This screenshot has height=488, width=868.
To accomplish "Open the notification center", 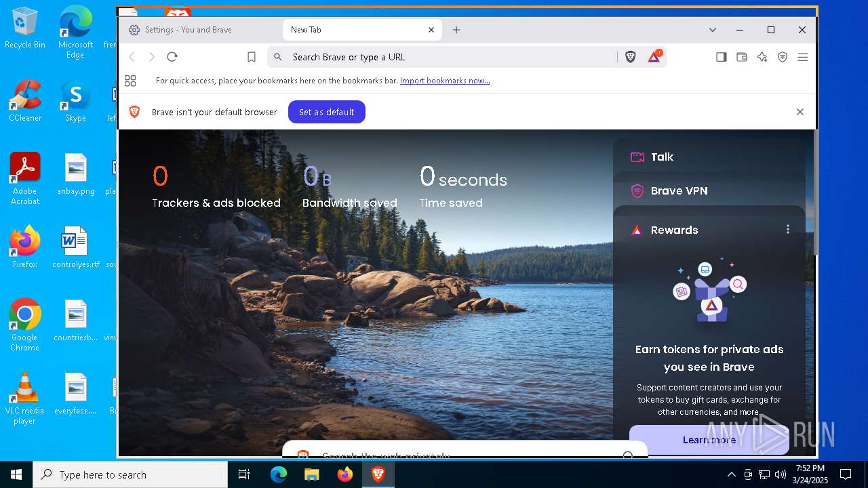I will (x=846, y=474).
